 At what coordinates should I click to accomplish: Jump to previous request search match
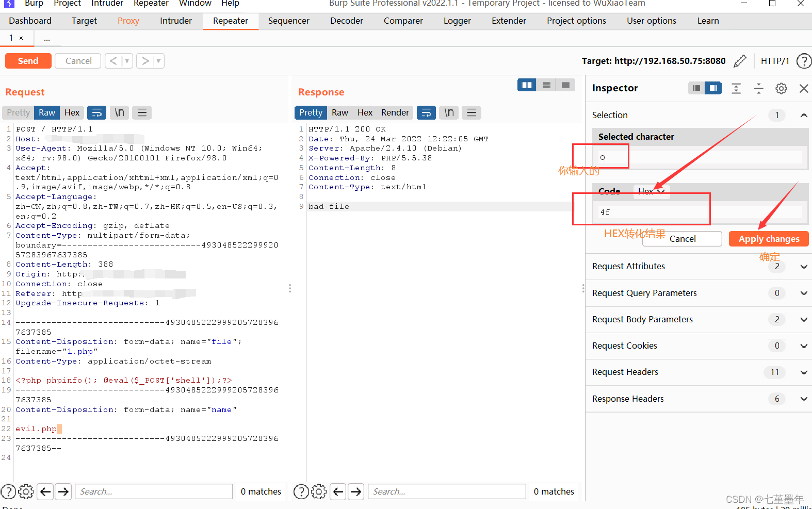coord(45,491)
